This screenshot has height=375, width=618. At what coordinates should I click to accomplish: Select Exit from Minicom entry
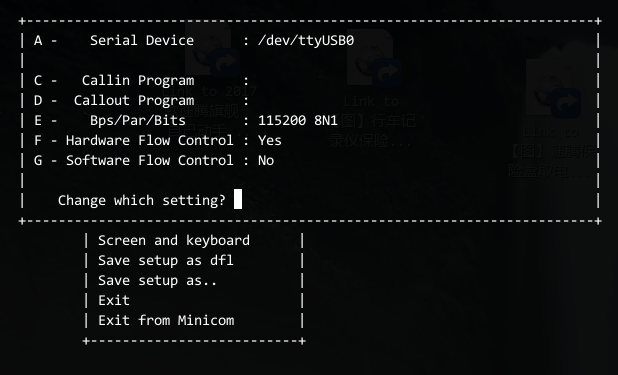(166, 321)
